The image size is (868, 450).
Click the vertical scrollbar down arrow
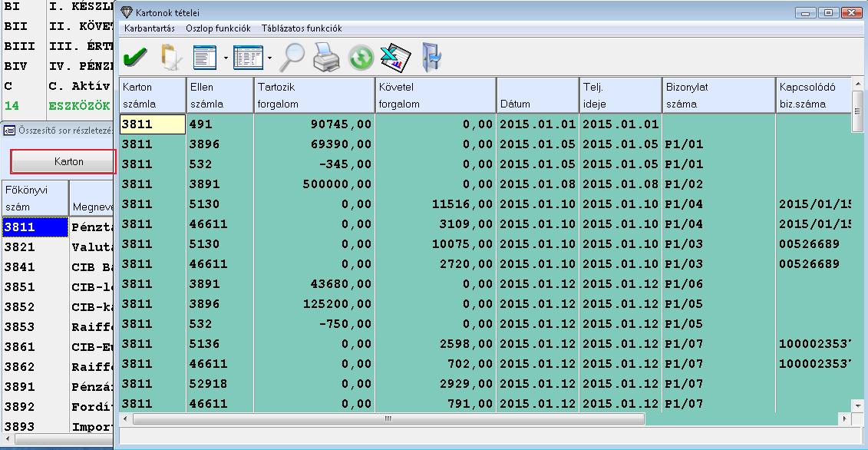(x=858, y=405)
